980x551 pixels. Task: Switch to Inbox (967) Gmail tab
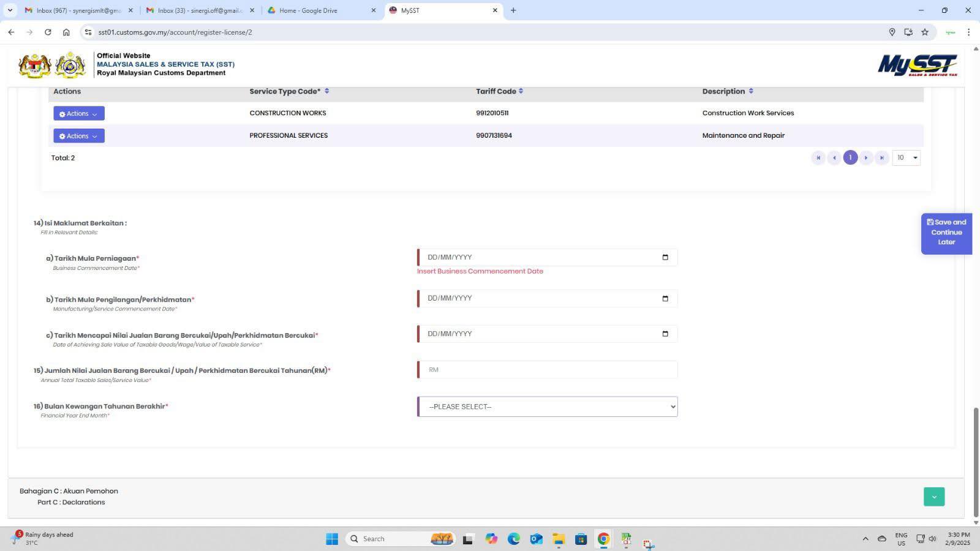coord(78,10)
